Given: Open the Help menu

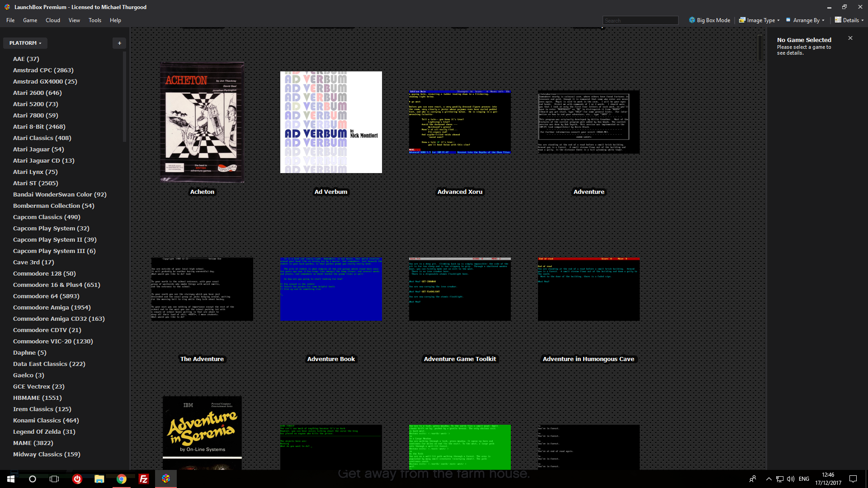Looking at the screenshot, I should point(115,20).
